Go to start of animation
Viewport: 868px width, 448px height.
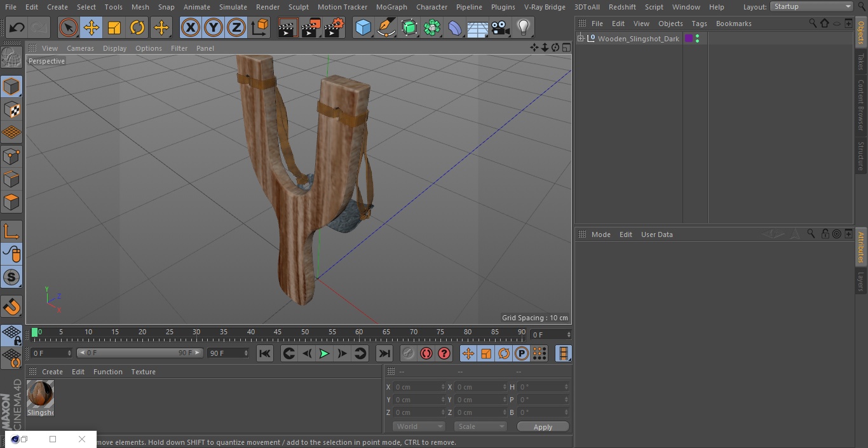(x=265, y=353)
